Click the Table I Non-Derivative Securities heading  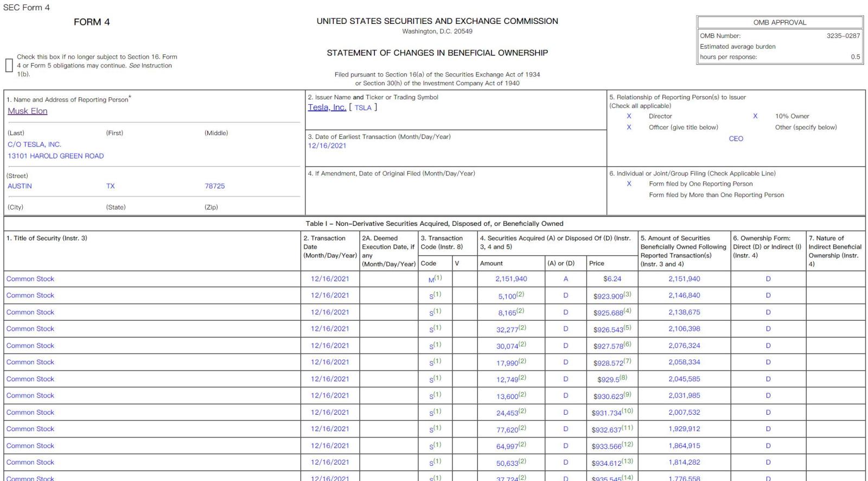[434, 224]
